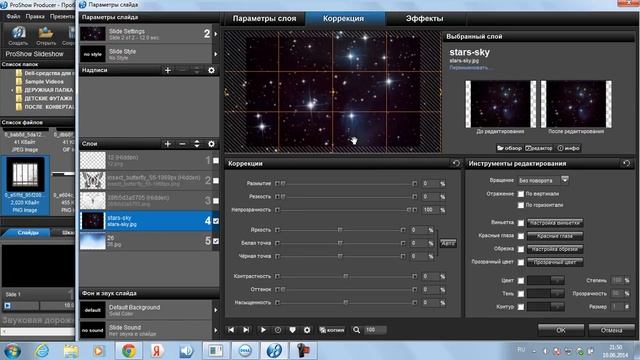Toggle visibility of hidden layer 3

pos(216,201)
